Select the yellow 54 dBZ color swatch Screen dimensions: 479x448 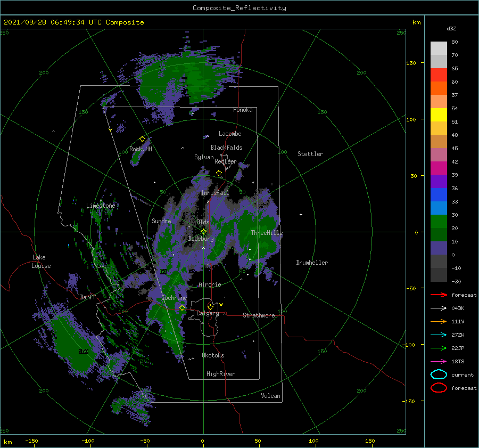(x=439, y=115)
